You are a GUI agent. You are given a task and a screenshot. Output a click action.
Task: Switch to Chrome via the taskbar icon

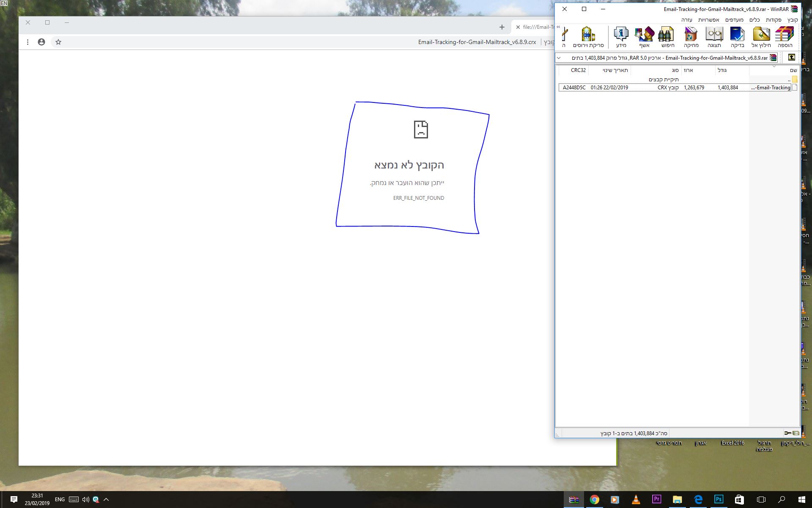tap(594, 500)
